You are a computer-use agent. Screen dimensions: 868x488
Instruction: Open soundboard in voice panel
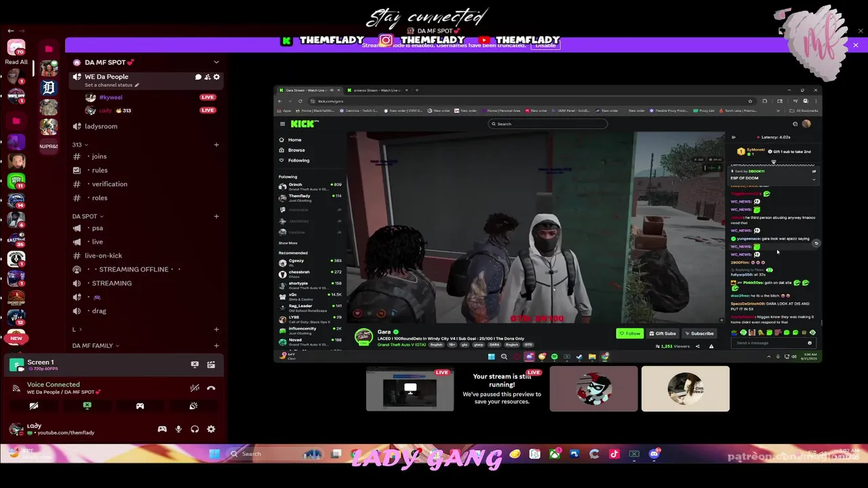(193, 406)
